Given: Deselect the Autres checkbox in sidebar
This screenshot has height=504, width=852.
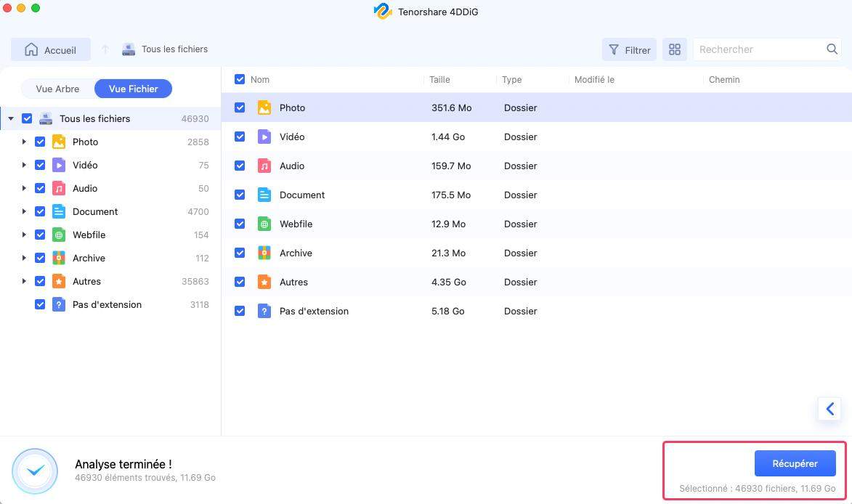Looking at the screenshot, I should point(41,281).
